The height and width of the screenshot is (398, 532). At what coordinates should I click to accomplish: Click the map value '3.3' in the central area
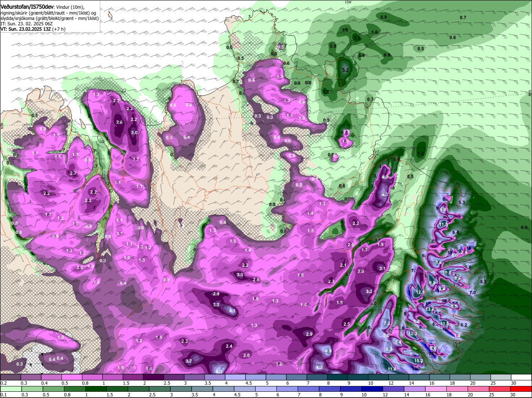240,275
